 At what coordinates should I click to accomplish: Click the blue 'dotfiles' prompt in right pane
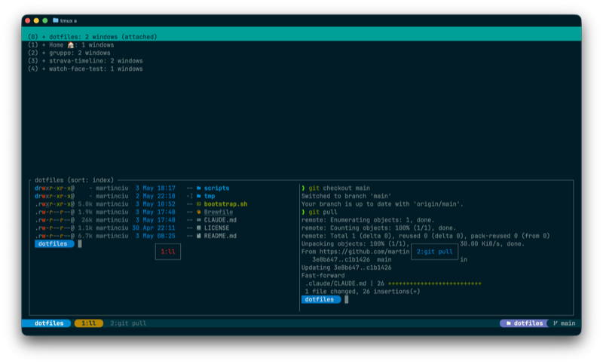[x=321, y=299]
